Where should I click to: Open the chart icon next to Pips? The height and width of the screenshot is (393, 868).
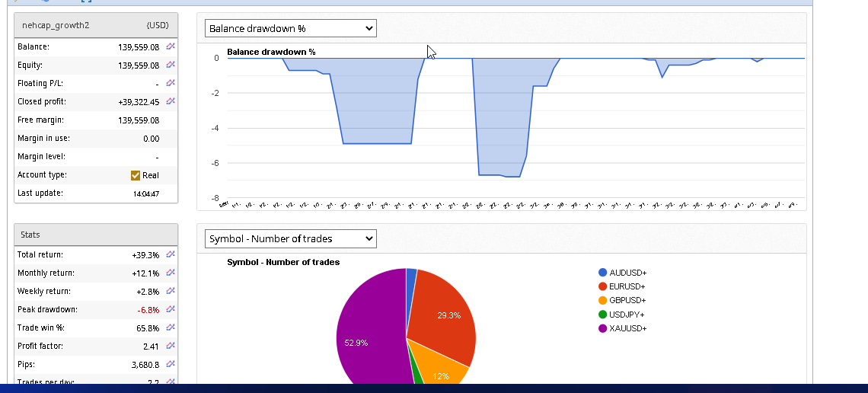(x=171, y=364)
